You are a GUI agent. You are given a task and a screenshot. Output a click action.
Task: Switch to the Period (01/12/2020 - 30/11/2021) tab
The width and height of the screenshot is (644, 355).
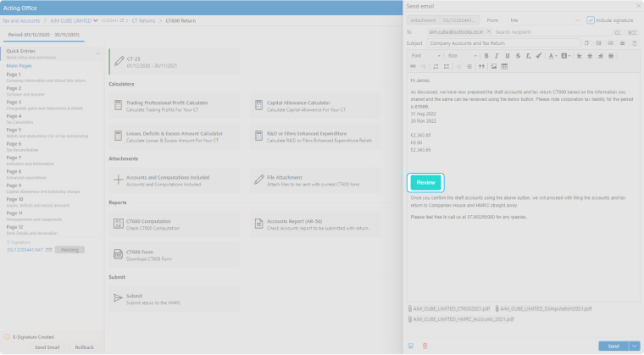pyautogui.click(x=42, y=36)
